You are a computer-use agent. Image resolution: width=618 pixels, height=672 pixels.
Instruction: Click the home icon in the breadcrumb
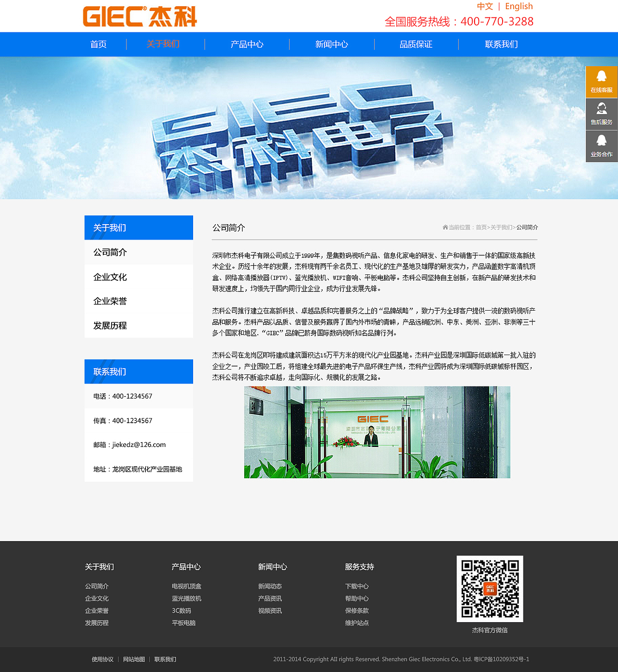point(445,227)
